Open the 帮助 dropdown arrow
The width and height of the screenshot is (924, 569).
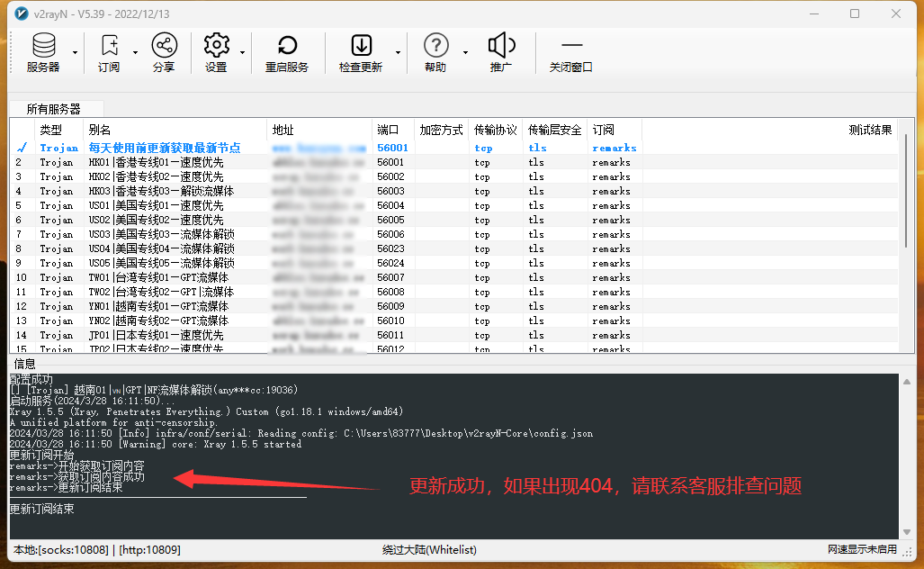click(463, 52)
